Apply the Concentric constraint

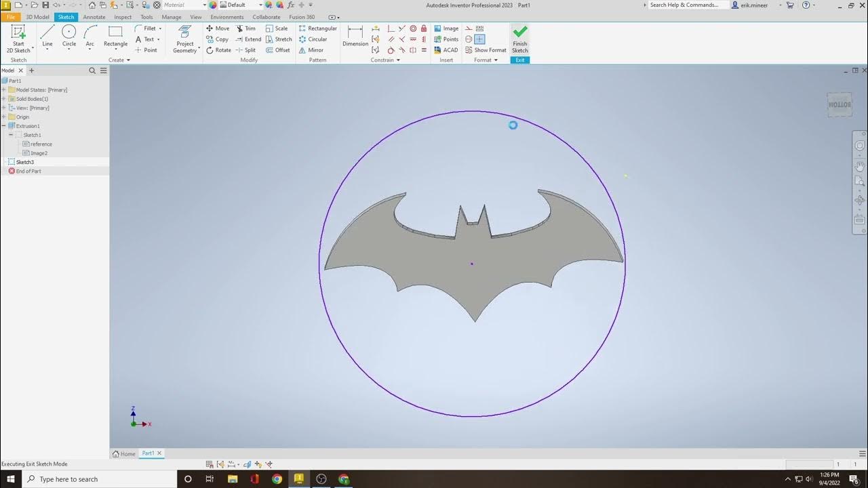coord(413,28)
